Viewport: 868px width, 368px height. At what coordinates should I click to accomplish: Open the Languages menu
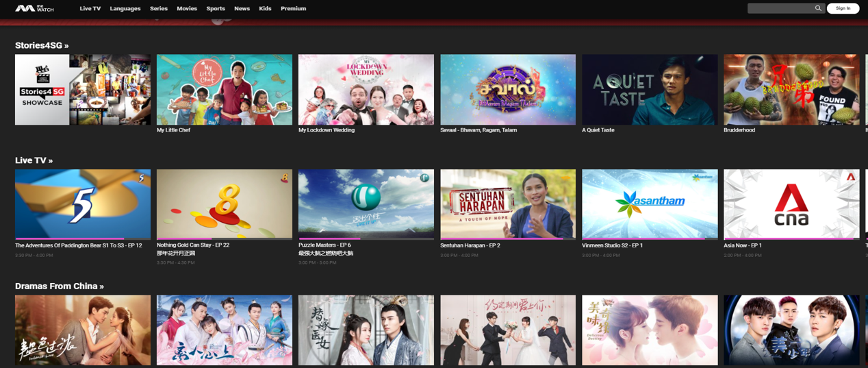click(x=125, y=9)
